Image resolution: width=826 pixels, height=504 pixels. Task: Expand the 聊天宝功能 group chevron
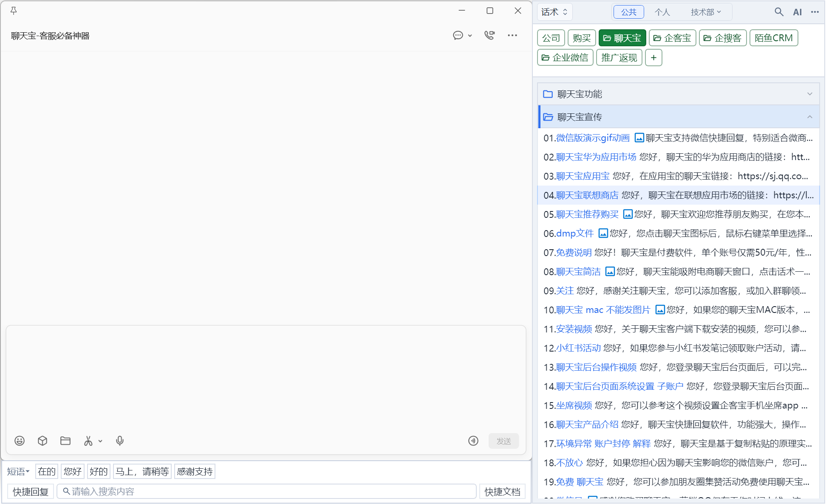(810, 94)
